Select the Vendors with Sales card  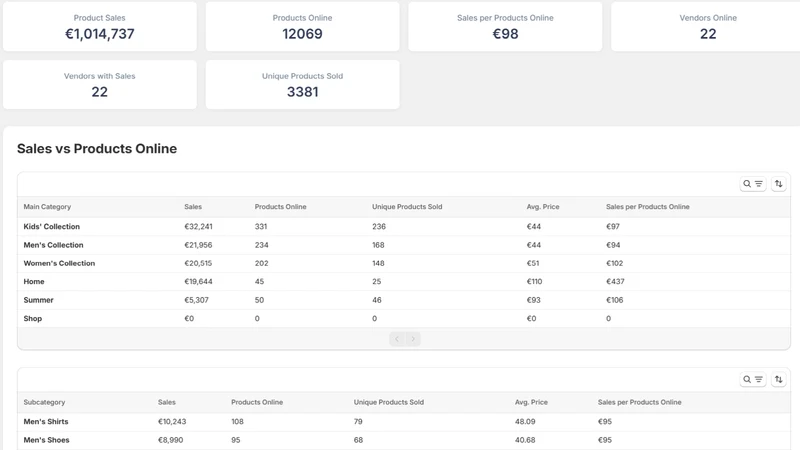[x=99, y=85]
